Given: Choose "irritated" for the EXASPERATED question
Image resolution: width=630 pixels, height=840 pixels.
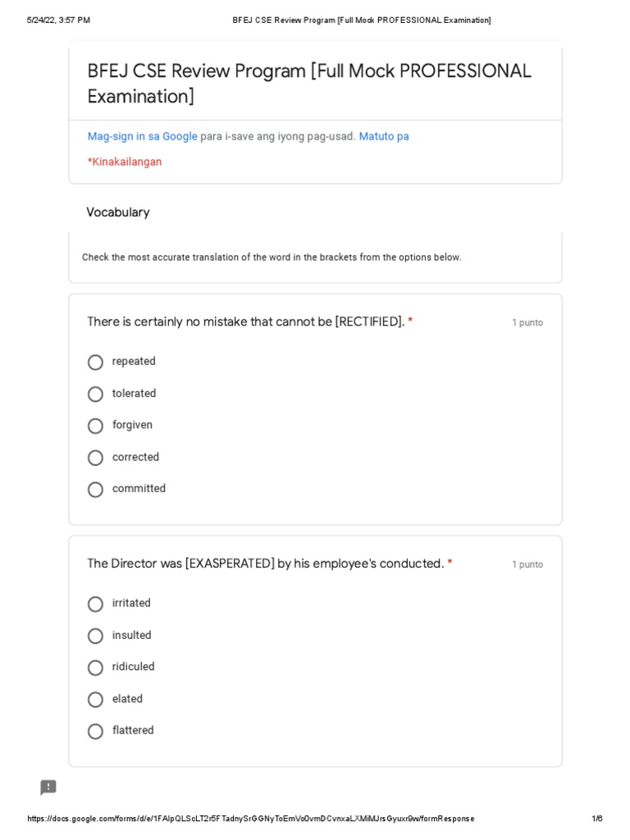Looking at the screenshot, I should point(96,605).
